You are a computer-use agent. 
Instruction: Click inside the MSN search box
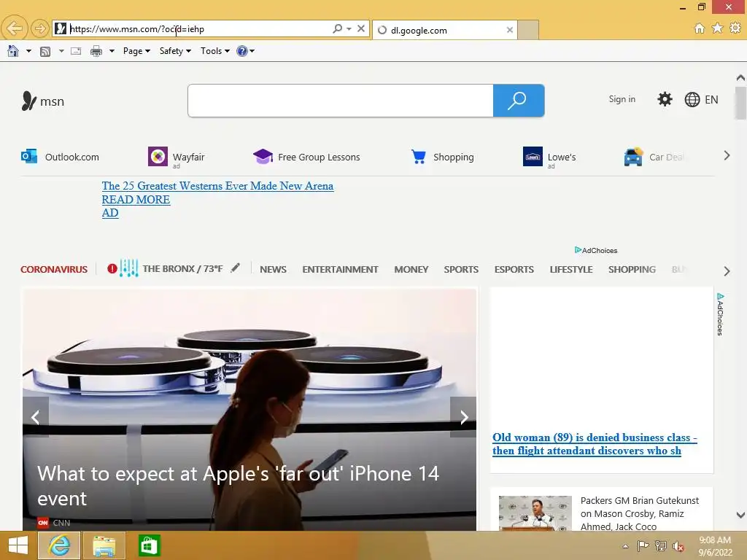[341, 101]
